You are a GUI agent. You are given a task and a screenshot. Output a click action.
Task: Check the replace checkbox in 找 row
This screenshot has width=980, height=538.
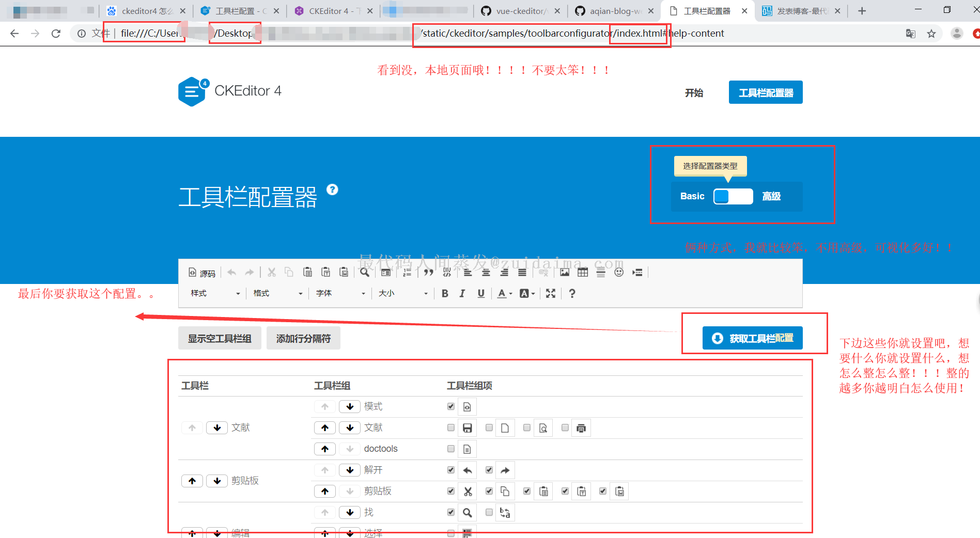coord(489,512)
